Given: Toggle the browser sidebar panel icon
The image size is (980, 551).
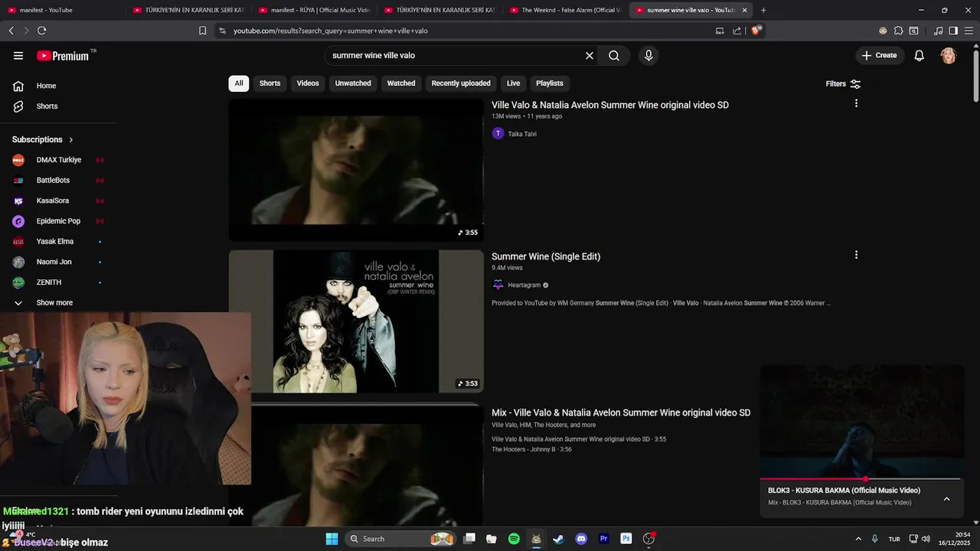Looking at the screenshot, I should pyautogui.click(x=953, y=31).
